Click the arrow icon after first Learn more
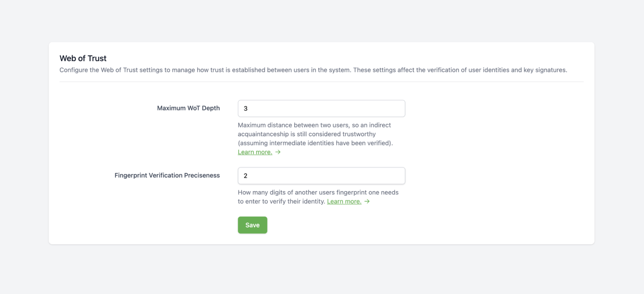The width and height of the screenshot is (644, 294). tap(278, 152)
